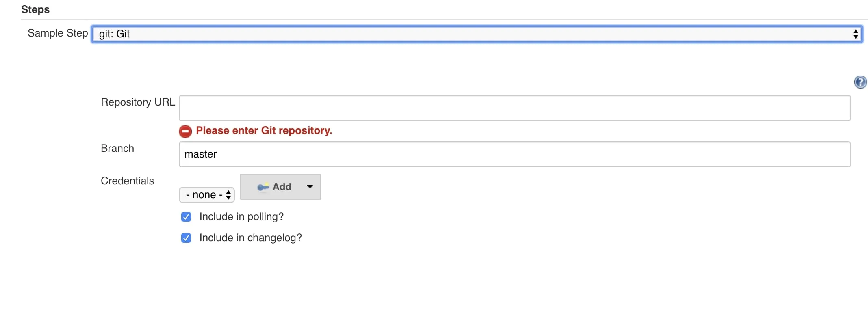Click the Sample Step label
Image resolution: width=868 pixels, height=311 pixels.
[x=58, y=33]
